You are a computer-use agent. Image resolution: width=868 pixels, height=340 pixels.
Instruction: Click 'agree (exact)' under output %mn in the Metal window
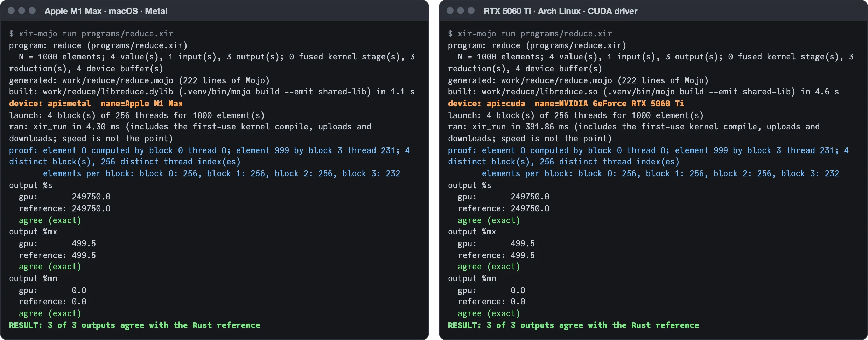click(x=50, y=313)
